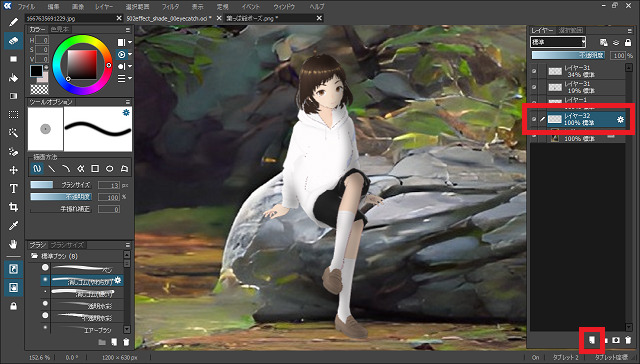This screenshot has width=640, height=364.
Task: Open the layer panel hamburger menu
Action: point(629,30)
